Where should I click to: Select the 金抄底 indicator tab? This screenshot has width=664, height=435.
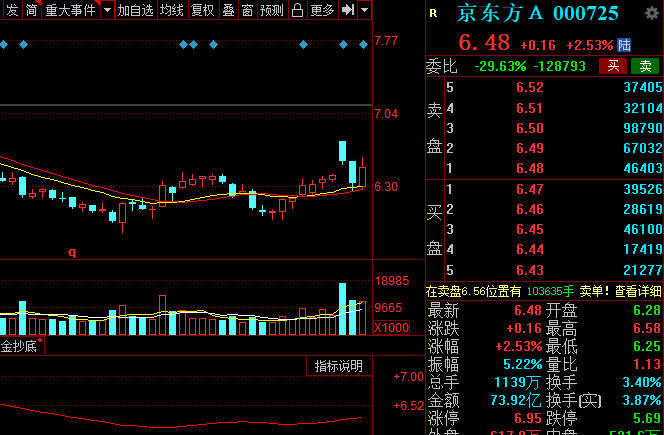(x=19, y=346)
